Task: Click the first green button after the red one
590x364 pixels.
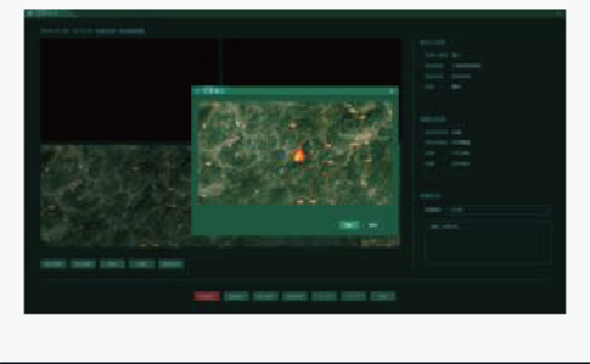Action: click(236, 296)
